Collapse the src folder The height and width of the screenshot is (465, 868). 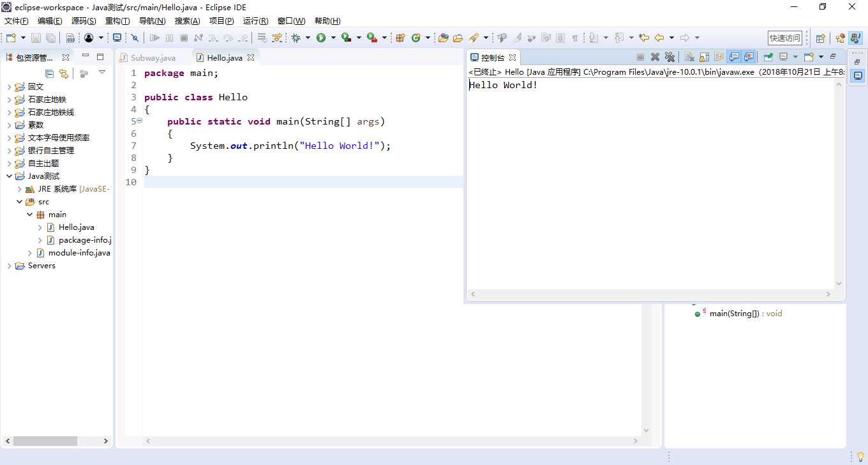pyautogui.click(x=19, y=202)
